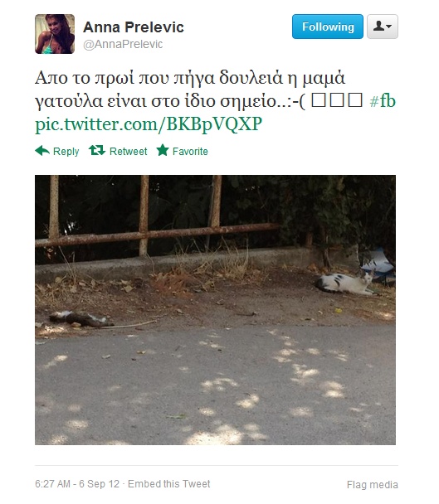Click the Favorite star icon

(163, 150)
